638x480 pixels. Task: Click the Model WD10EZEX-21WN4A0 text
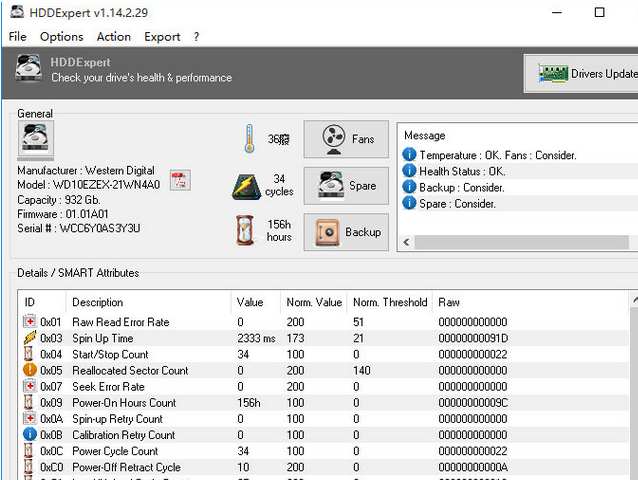89,185
